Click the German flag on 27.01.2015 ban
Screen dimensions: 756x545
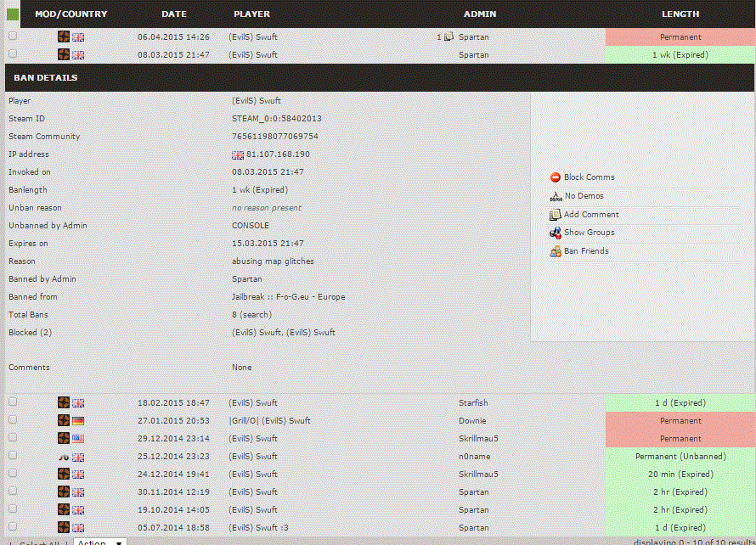[78, 421]
